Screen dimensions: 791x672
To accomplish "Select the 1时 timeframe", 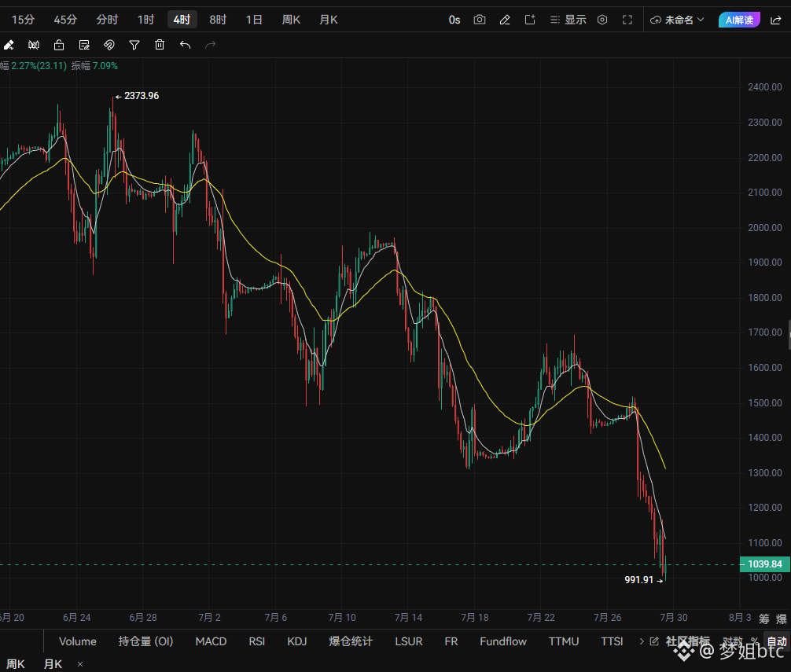I will pos(145,20).
